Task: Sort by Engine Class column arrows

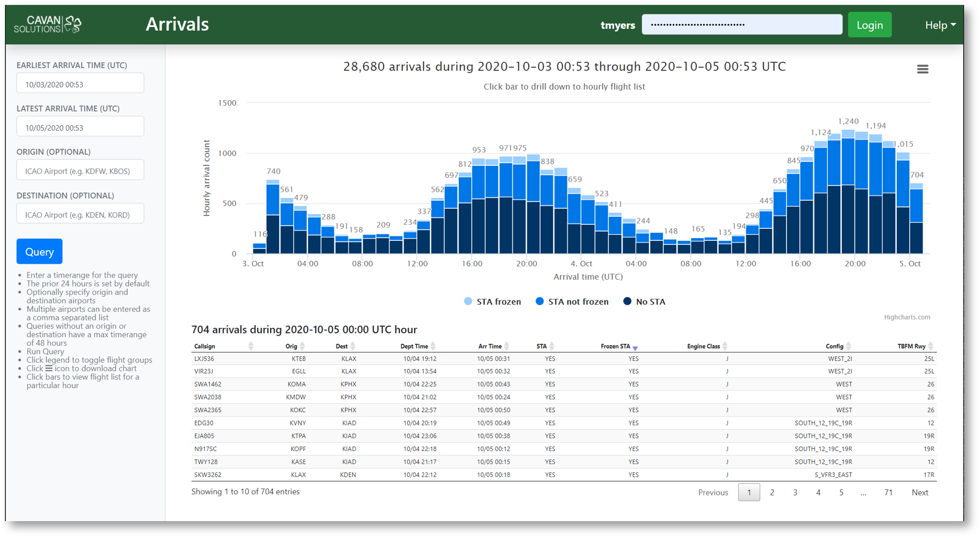Action: click(x=725, y=346)
